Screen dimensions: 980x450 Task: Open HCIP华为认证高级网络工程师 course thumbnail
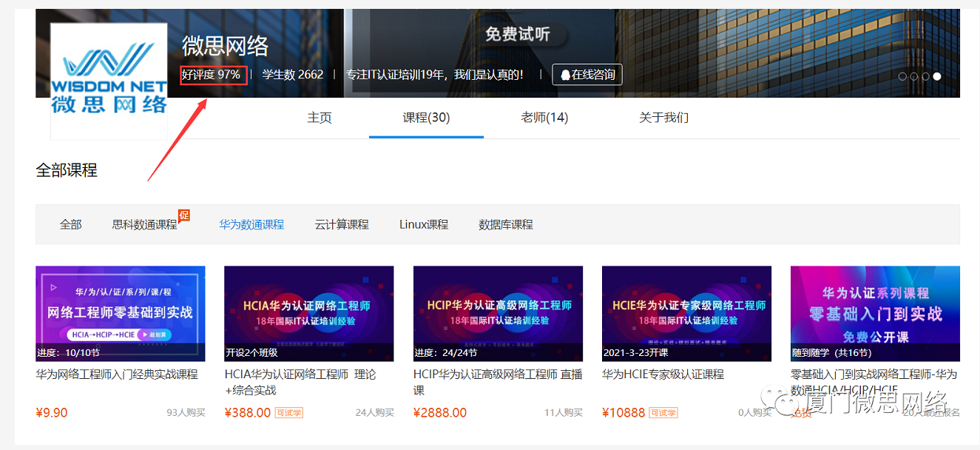(498, 314)
